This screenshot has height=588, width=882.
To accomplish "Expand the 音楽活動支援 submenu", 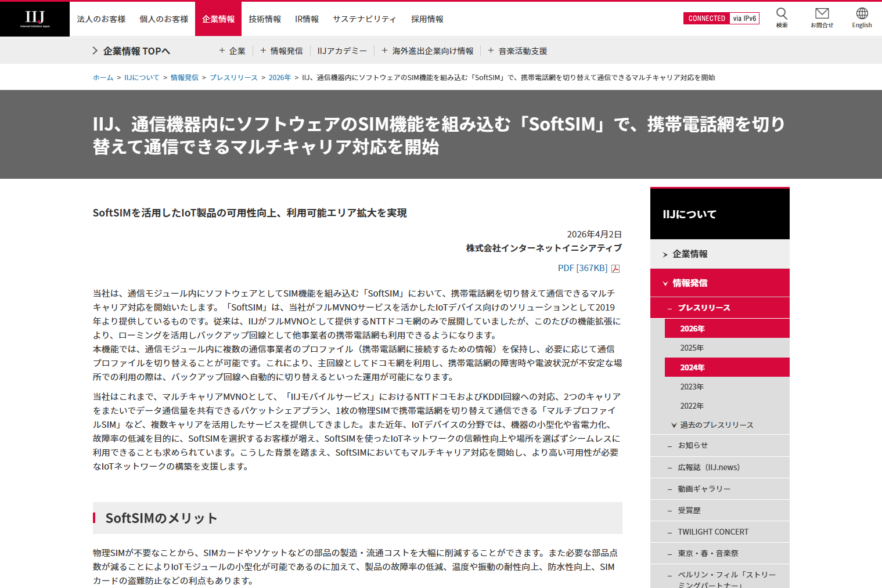I will click(x=517, y=51).
